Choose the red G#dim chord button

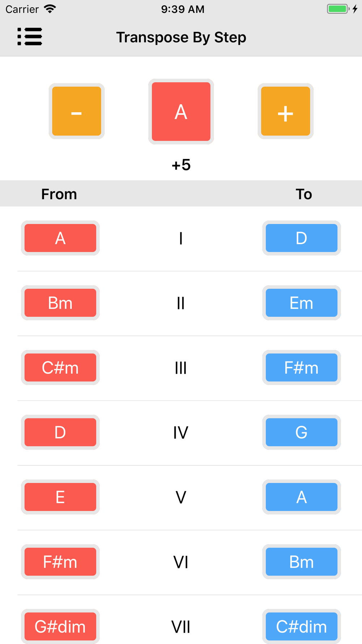60,626
